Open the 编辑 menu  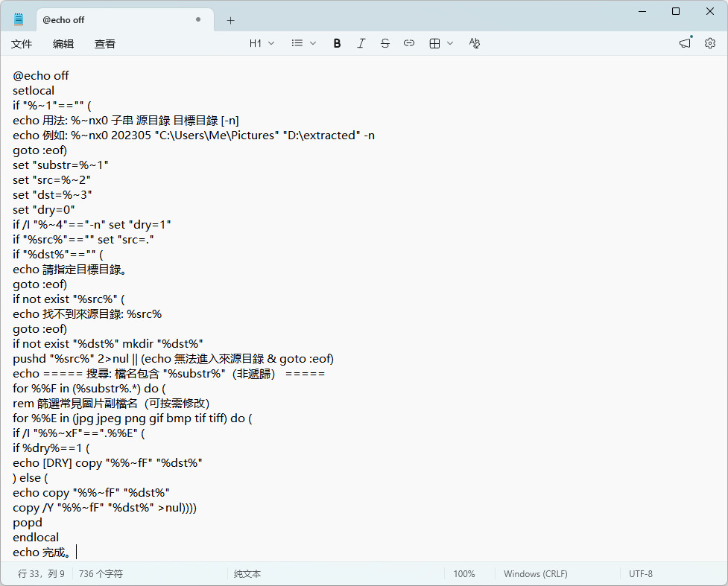pos(63,44)
